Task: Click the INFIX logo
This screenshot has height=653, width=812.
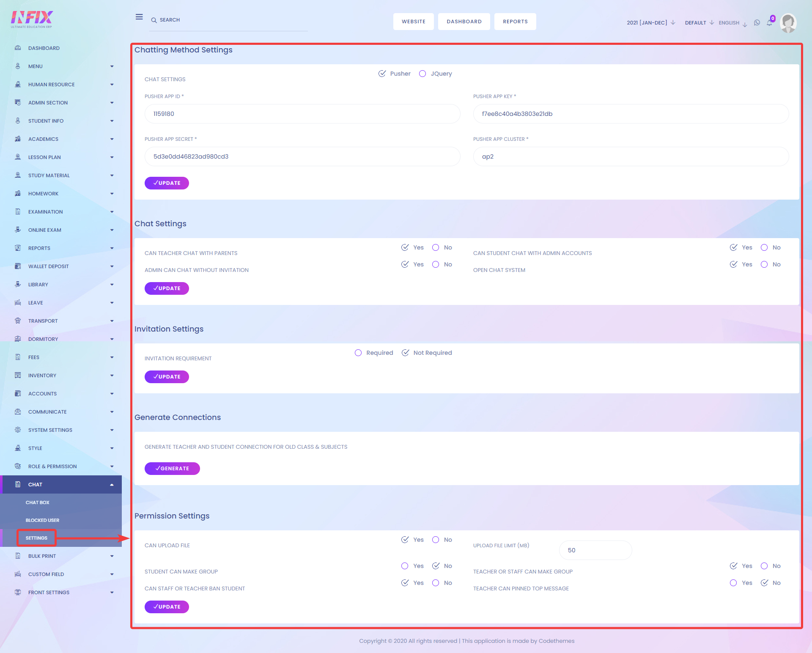Action: pyautogui.click(x=32, y=19)
